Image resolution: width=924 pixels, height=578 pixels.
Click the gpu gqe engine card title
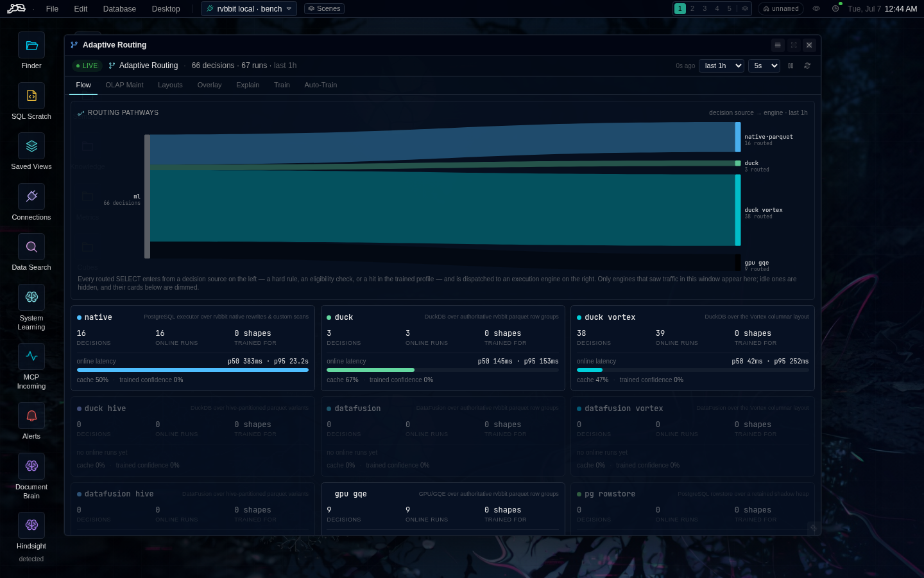[x=351, y=494]
